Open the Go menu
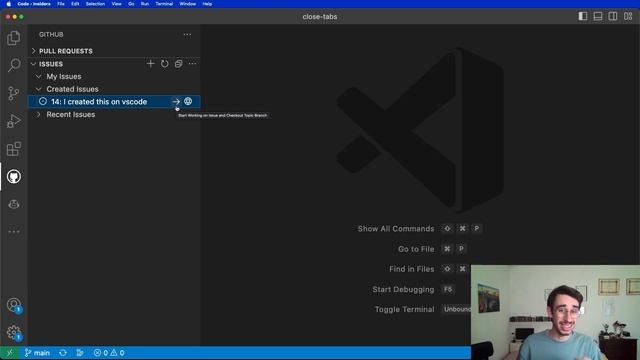Viewport: 640px width, 360px height. point(131,4)
